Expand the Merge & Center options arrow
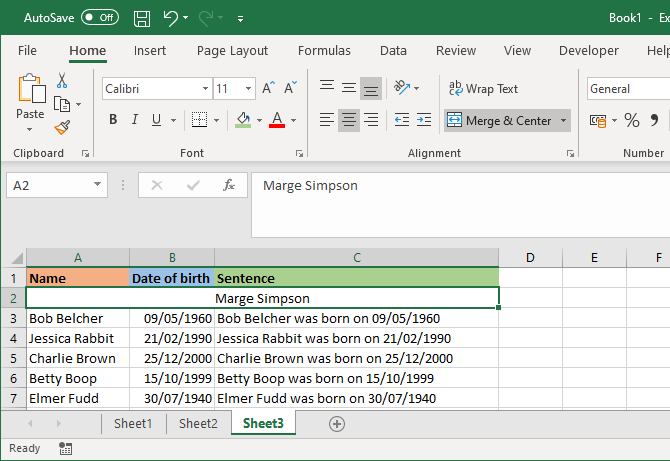 564,120
